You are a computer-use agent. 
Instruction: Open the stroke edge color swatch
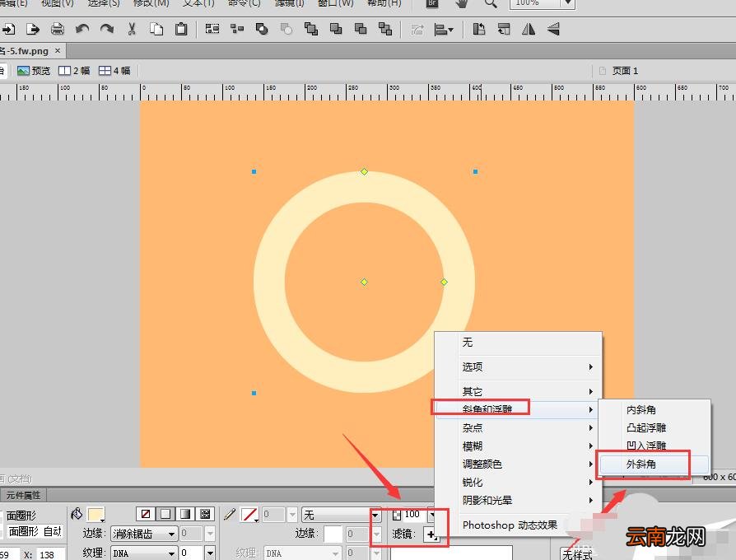[333, 534]
